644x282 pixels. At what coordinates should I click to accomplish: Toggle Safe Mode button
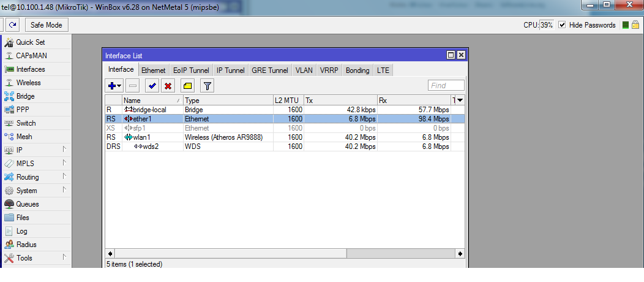47,25
